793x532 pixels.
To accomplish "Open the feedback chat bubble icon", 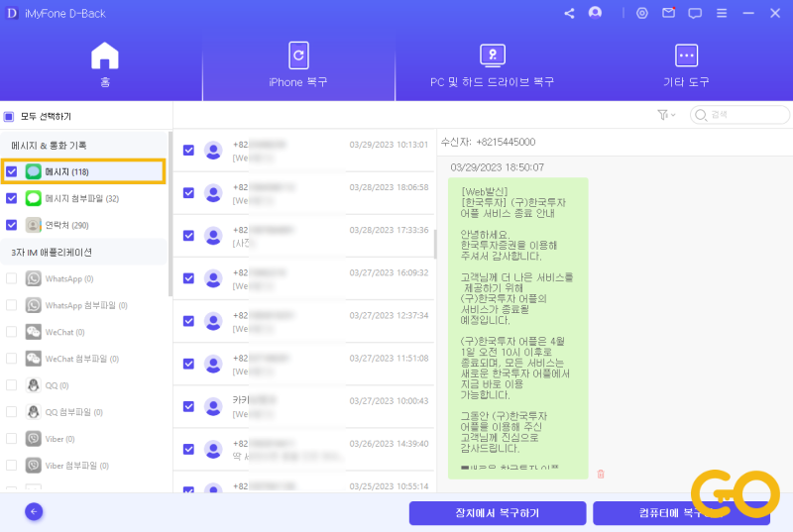I will (x=695, y=14).
